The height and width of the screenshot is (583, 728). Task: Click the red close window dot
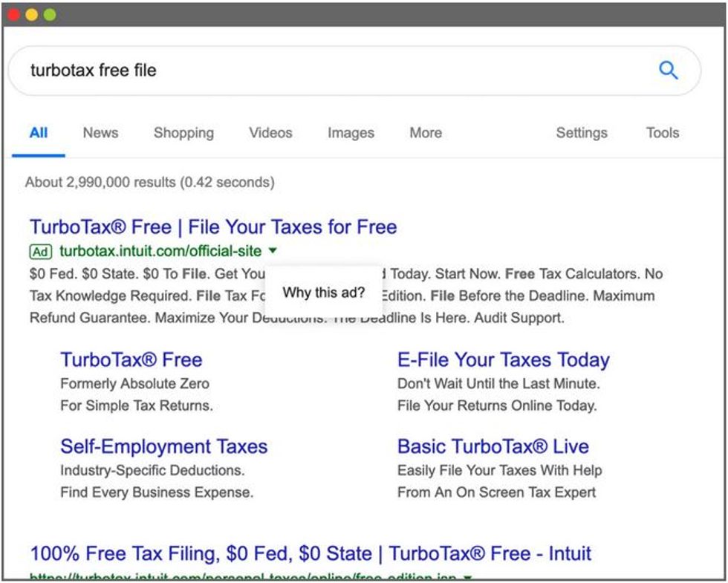[x=14, y=15]
